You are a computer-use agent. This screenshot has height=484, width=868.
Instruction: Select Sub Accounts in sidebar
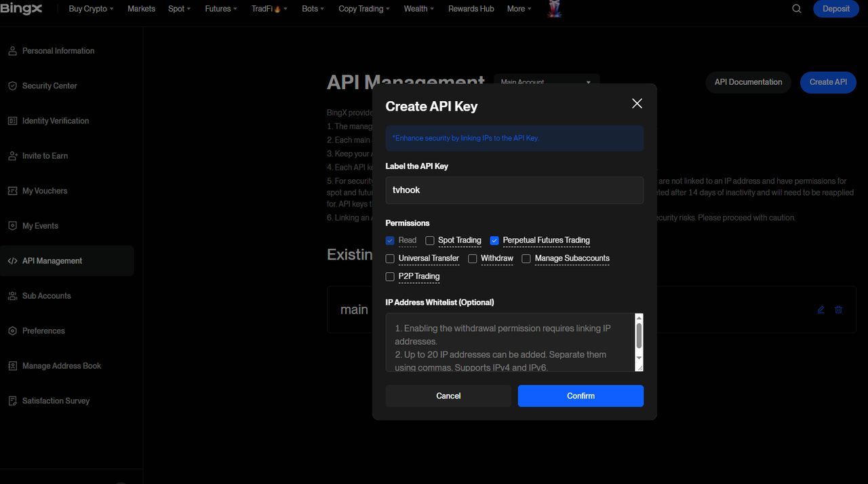pyautogui.click(x=46, y=296)
